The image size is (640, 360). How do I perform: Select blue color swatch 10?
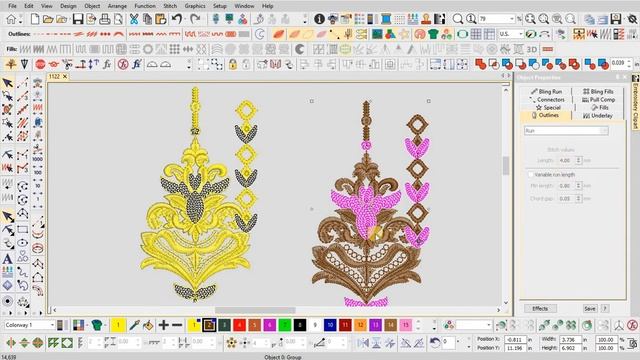pyautogui.click(x=330, y=325)
